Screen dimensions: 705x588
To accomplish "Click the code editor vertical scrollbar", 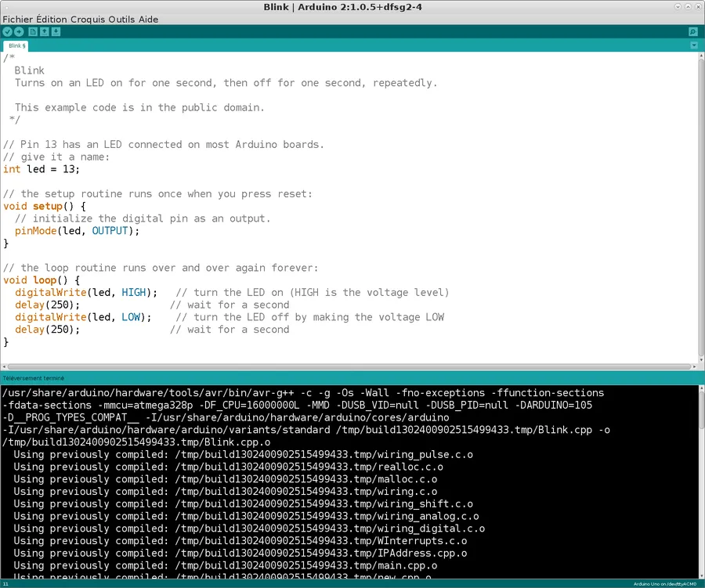I will (x=701, y=207).
